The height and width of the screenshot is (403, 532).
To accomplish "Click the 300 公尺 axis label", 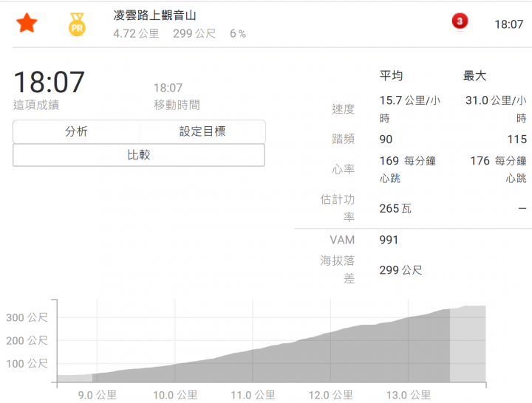I will coord(27,317).
